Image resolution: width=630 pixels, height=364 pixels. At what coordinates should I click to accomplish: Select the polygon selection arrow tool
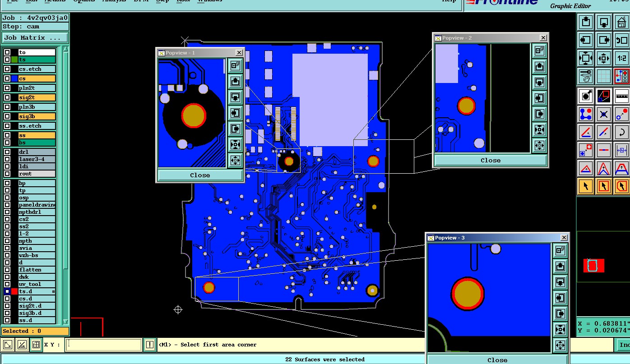click(622, 186)
